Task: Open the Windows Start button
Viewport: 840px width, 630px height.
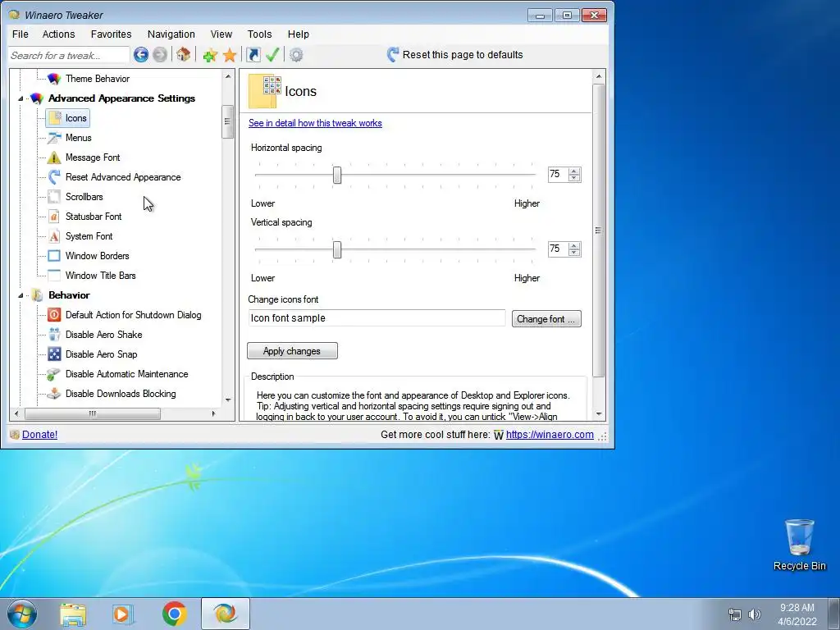Action: (21, 614)
